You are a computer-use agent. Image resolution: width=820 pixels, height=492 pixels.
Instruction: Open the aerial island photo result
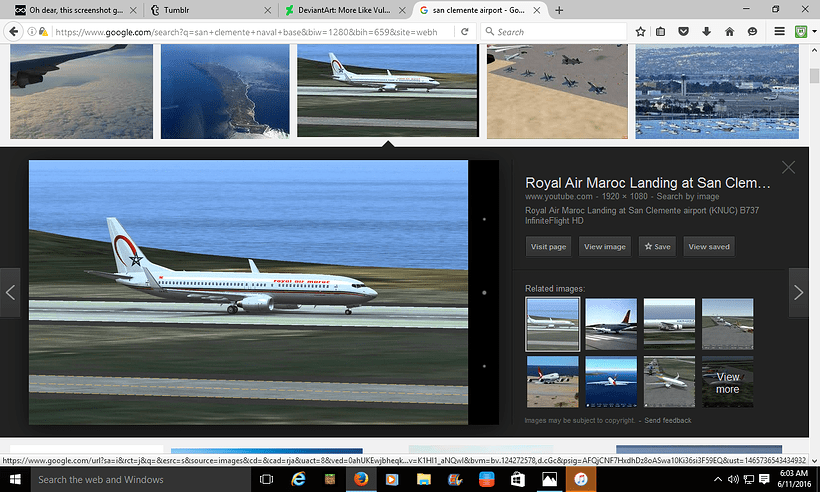225,91
